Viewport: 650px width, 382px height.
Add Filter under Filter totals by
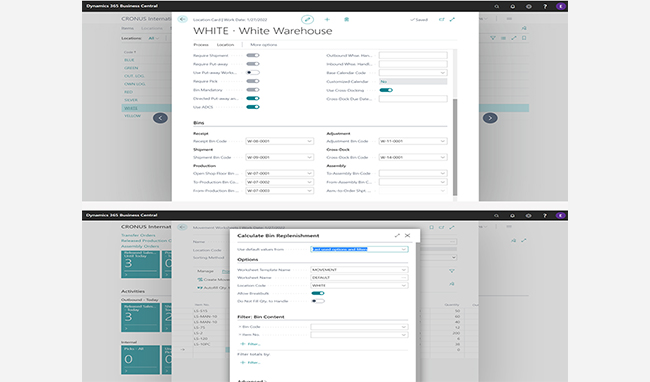250,363
